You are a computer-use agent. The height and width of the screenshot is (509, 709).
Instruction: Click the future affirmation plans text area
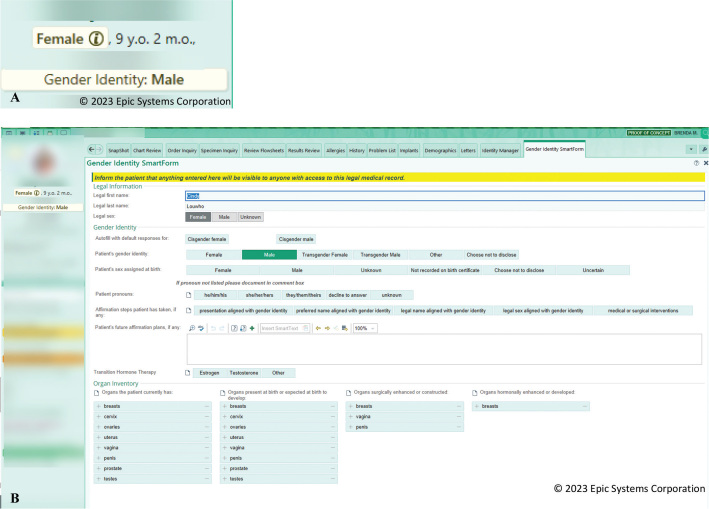tap(444, 349)
